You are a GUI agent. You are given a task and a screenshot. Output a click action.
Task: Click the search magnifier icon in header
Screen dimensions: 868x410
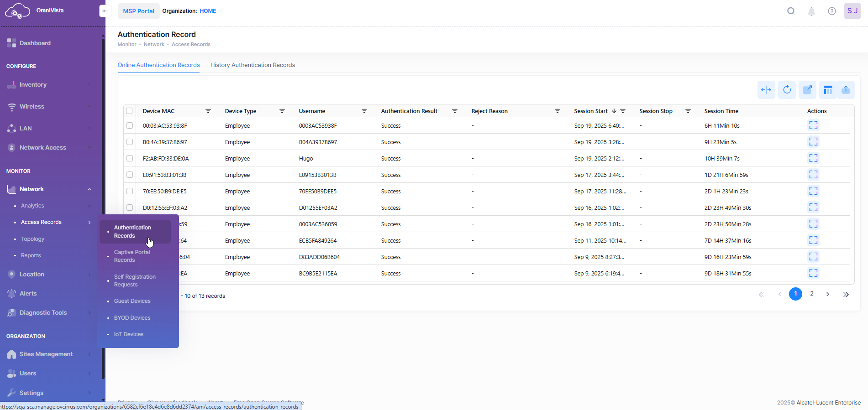click(x=791, y=11)
